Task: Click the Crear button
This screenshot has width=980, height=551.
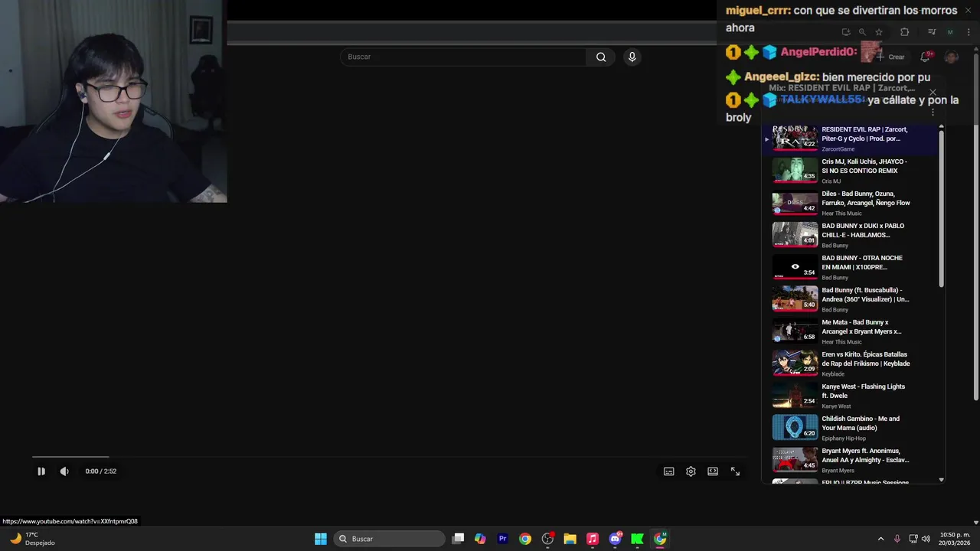Action: tap(890, 57)
